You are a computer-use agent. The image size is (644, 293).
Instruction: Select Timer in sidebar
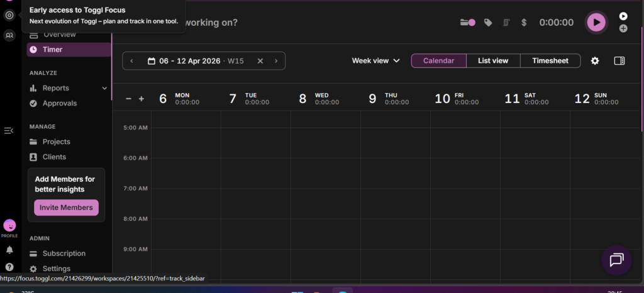[69, 50]
